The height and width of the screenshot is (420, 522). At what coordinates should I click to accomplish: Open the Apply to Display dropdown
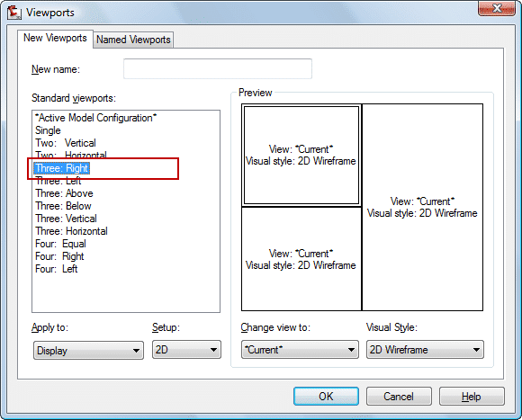(x=88, y=350)
